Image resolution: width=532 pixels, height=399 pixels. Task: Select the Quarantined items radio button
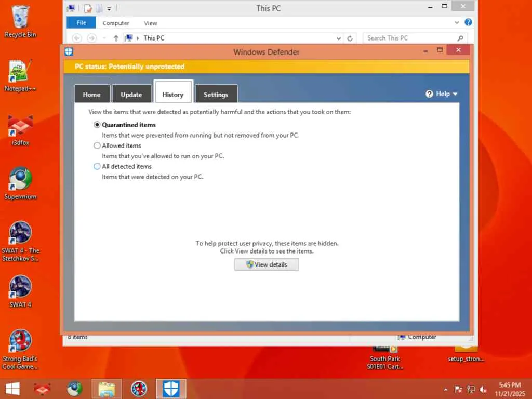tap(97, 125)
